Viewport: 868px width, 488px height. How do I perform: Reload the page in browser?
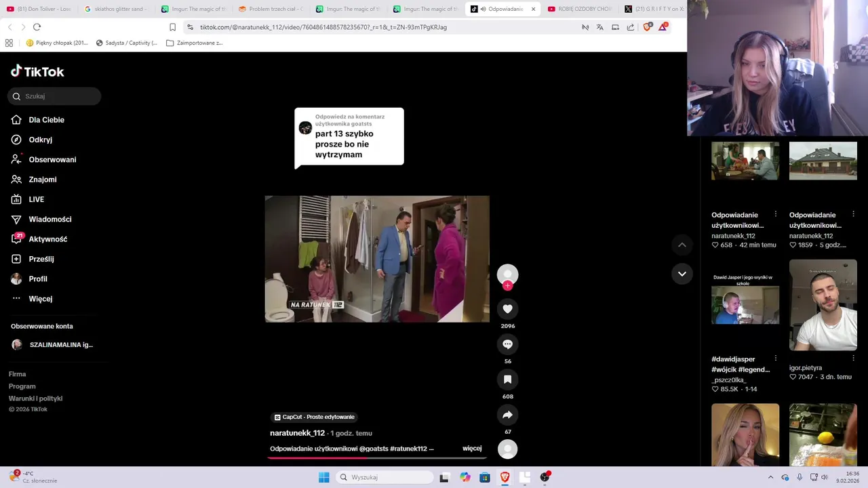[x=37, y=27]
